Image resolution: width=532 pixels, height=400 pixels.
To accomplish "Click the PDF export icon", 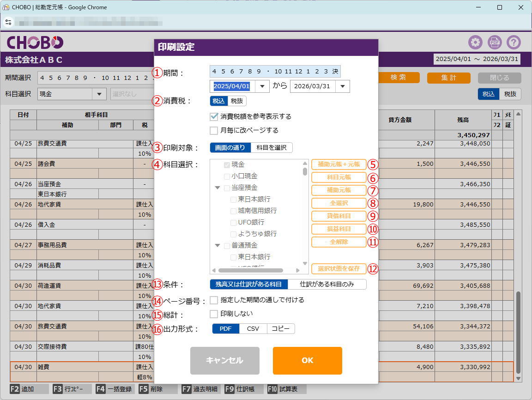I will 495,42.
